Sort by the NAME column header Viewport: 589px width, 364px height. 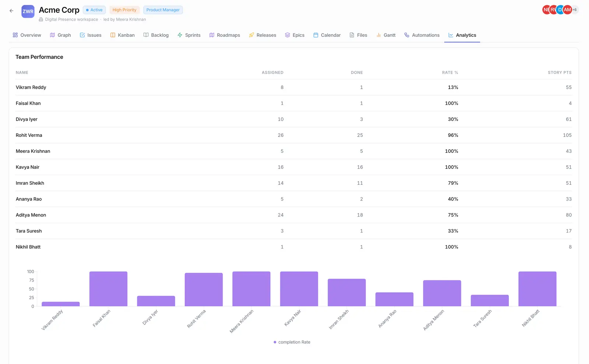tap(22, 73)
